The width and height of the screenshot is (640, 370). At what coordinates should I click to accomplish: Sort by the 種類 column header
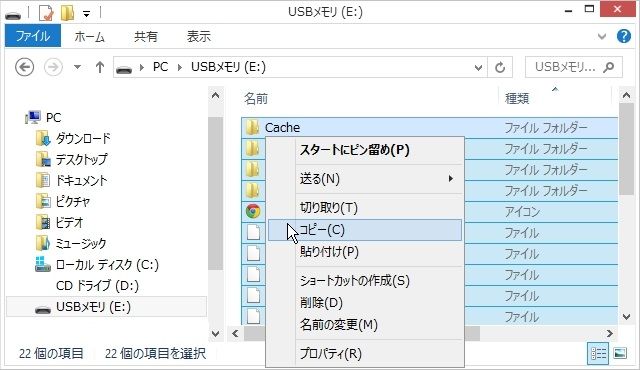[517, 98]
